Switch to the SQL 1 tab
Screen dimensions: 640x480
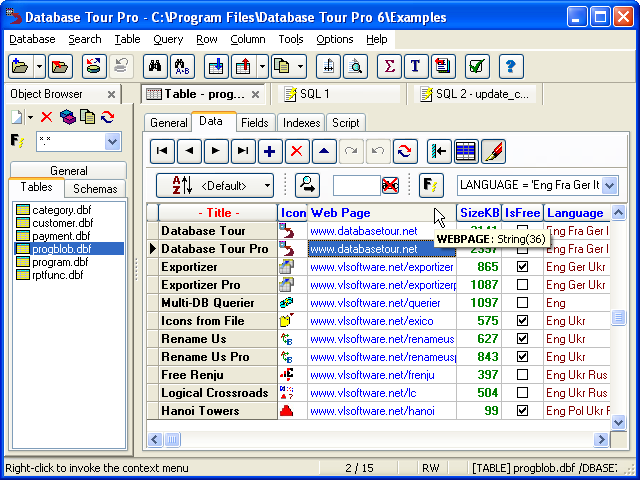[340, 94]
